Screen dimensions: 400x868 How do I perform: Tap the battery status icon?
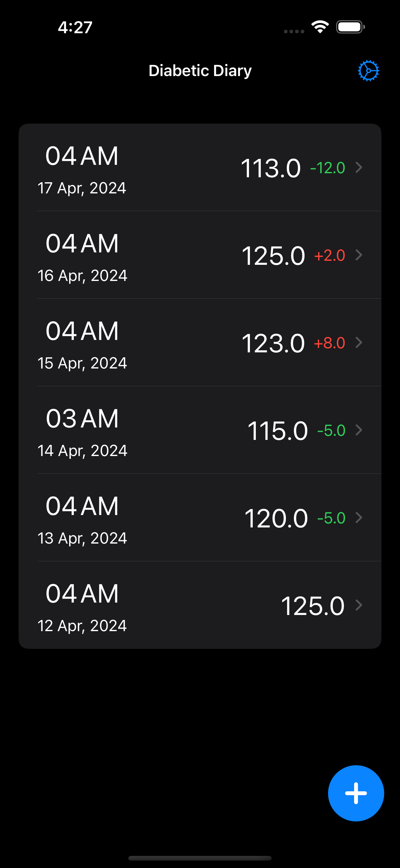point(350,27)
